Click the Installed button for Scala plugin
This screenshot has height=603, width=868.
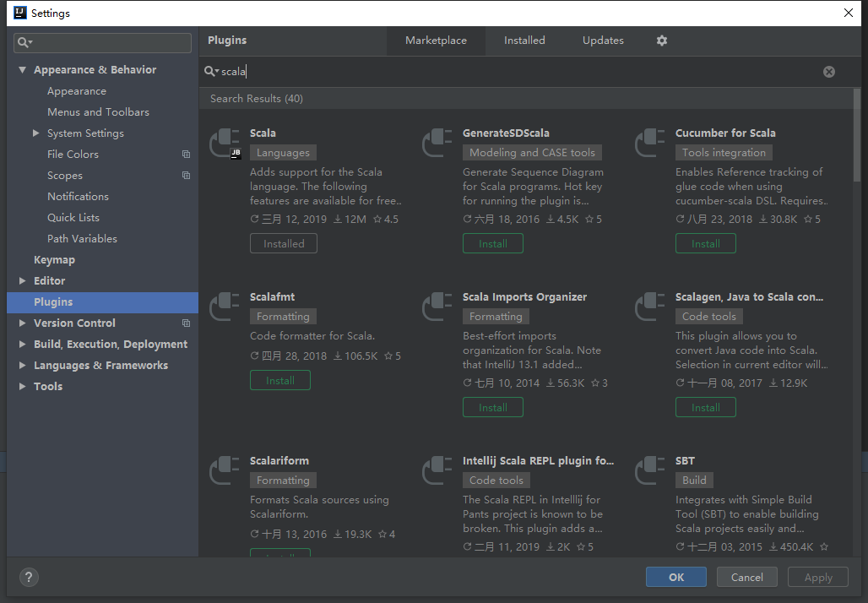[284, 243]
